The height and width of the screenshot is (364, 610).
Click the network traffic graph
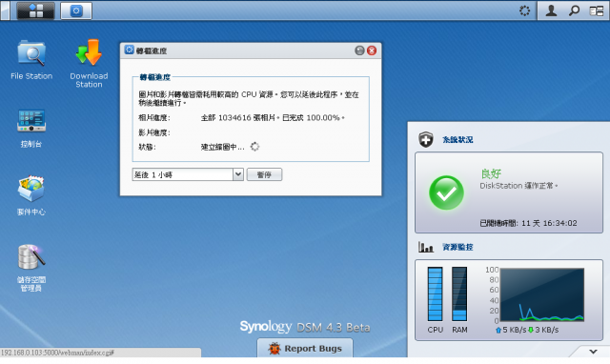542,294
